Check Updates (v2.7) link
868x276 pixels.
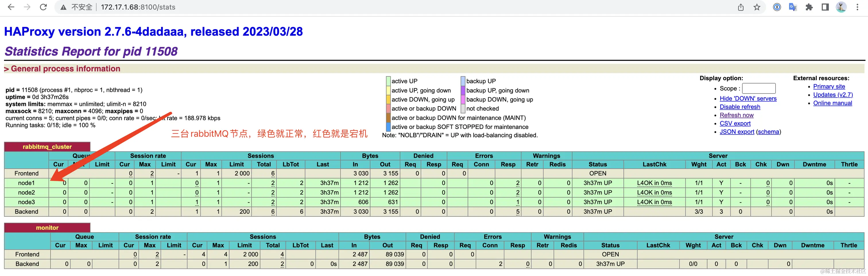pyautogui.click(x=833, y=95)
